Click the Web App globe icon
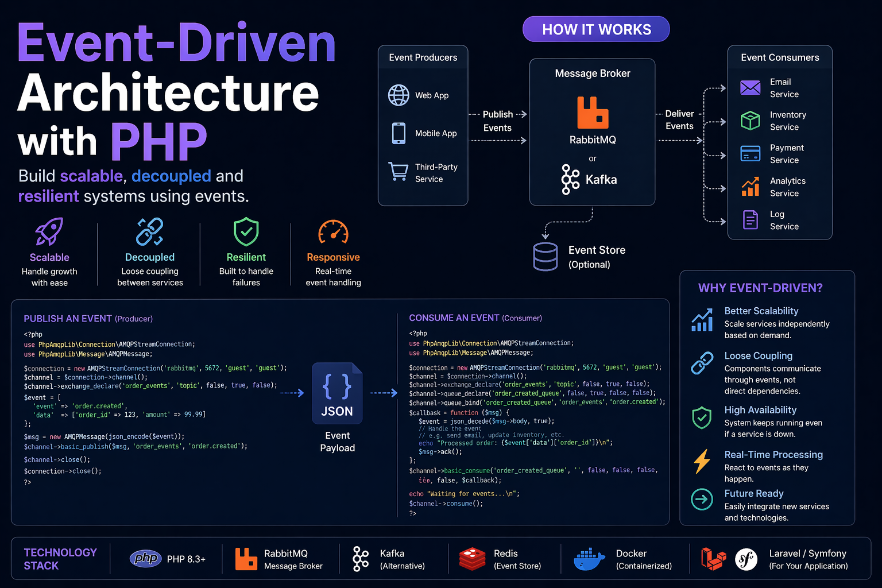Screen dimensions: 882x588 click(x=399, y=95)
